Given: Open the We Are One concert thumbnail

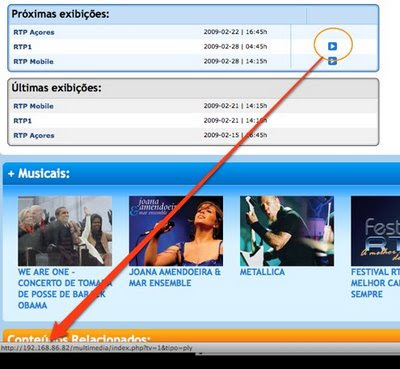Looking at the screenshot, I should click(65, 231).
